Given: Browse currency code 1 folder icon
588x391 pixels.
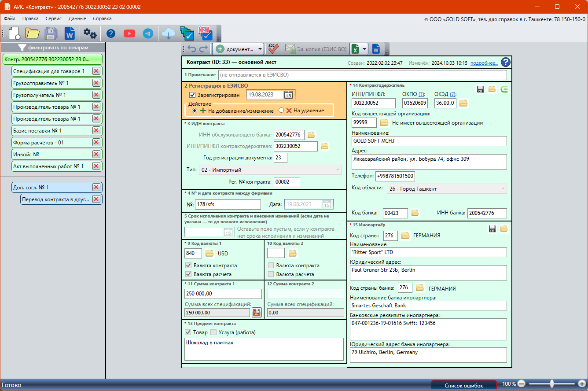Looking at the screenshot, I should click(209, 253).
